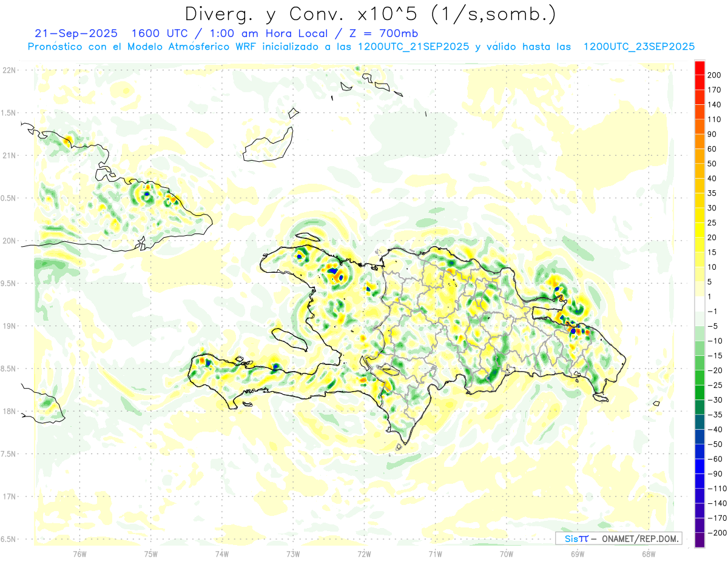The image size is (728, 562).
Task: Click the '-50' colorbar label
Action: (x=715, y=444)
